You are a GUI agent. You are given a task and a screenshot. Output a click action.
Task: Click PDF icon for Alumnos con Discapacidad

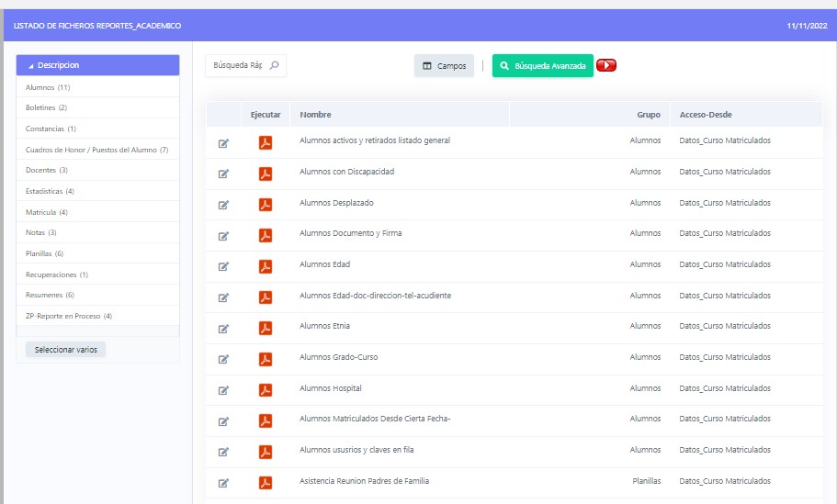click(x=265, y=174)
